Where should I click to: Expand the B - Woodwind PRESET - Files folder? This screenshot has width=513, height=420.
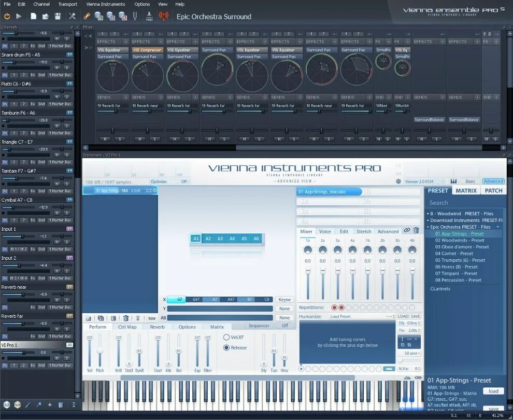click(428, 214)
